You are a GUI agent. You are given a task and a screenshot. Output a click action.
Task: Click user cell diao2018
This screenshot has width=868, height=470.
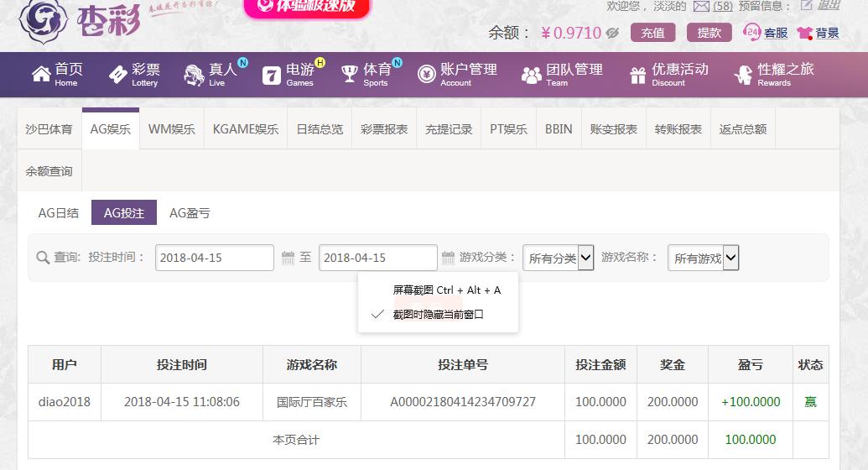pyautogui.click(x=65, y=402)
